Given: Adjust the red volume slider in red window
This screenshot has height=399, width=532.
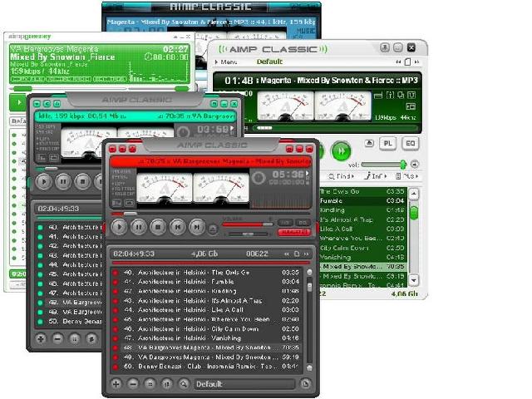Looking at the screenshot, I should tap(248, 224).
